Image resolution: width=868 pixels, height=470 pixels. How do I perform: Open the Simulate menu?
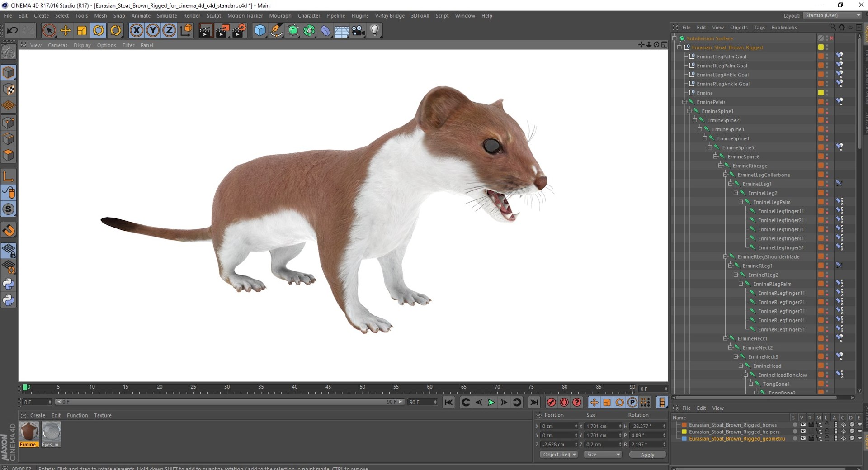click(167, 16)
